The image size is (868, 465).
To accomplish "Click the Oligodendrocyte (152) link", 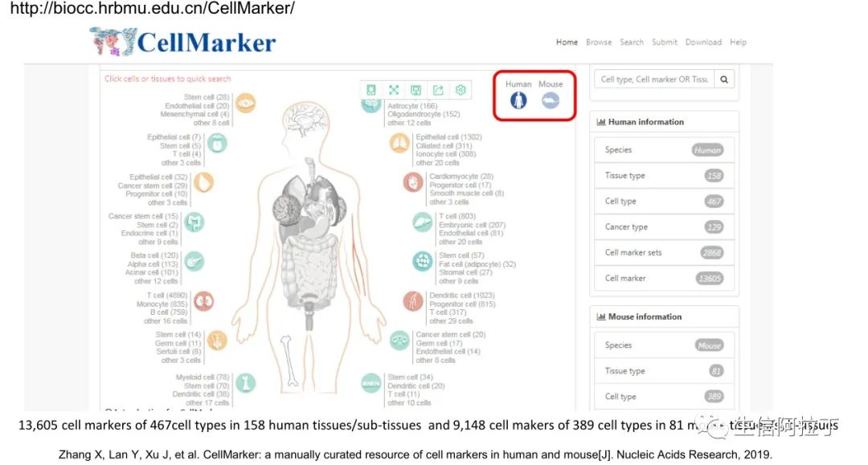I will point(424,114).
